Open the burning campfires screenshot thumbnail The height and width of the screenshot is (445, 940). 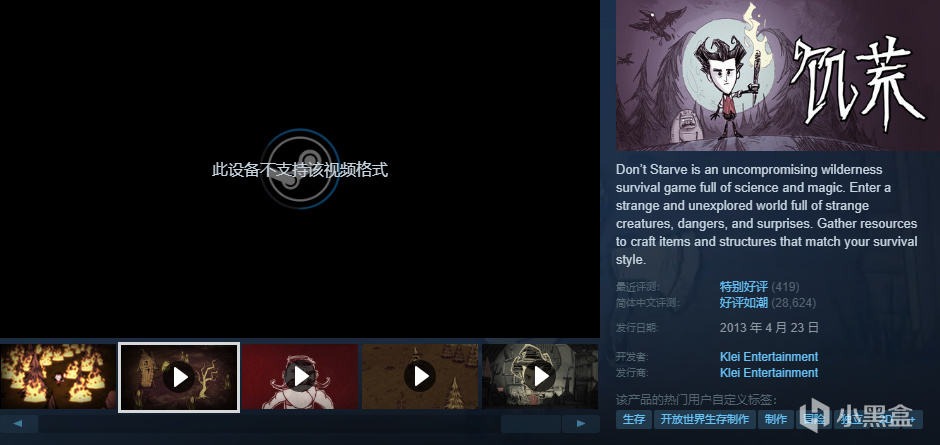click(58, 377)
